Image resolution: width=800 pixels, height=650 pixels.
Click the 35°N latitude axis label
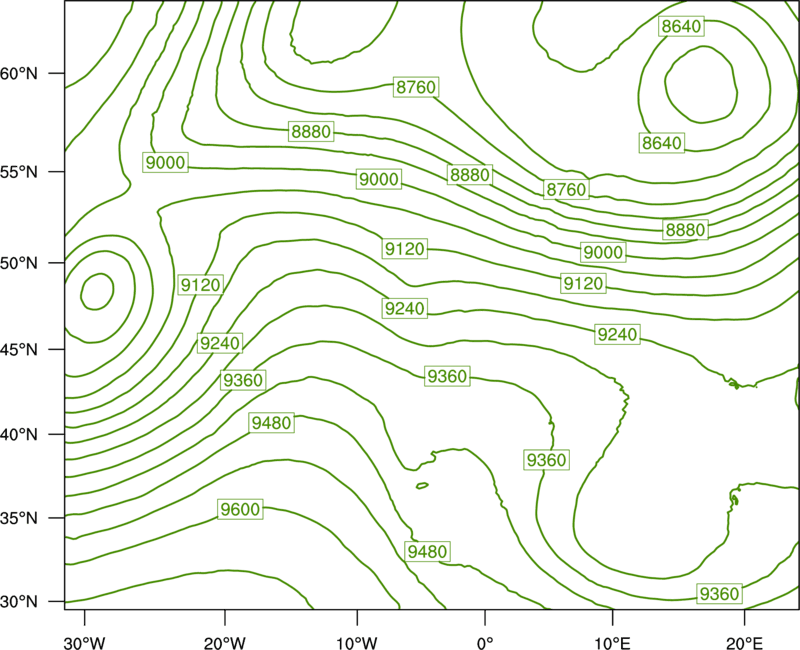19,518
